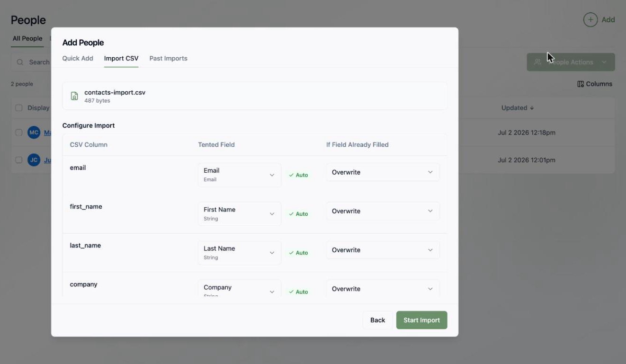Open the Email target field dropdown
The width and height of the screenshot is (626, 364).
(239, 175)
